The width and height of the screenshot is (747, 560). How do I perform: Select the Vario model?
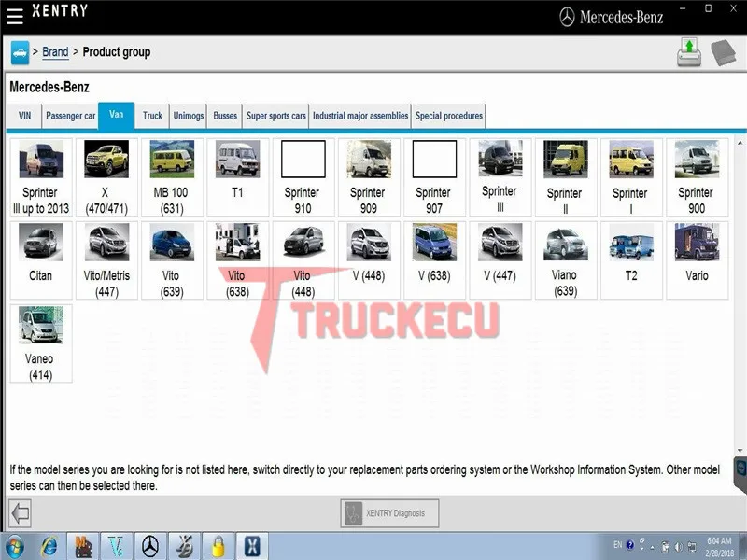coord(697,260)
